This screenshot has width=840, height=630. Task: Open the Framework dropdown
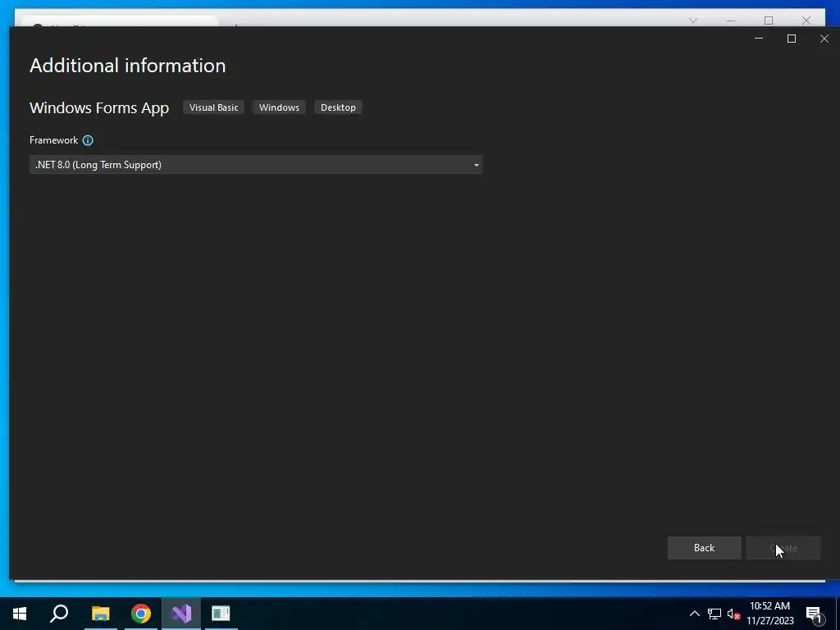[x=256, y=164]
